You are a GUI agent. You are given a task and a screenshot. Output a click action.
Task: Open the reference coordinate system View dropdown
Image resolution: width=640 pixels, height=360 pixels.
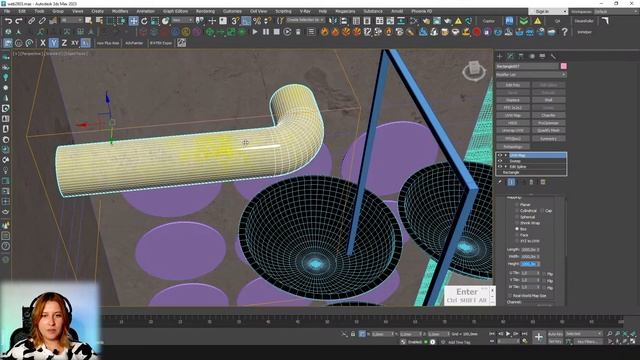point(182,20)
